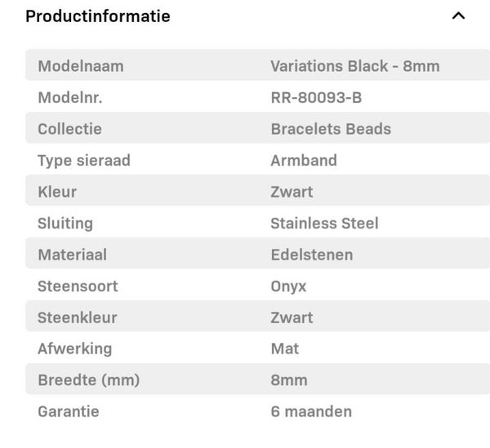Select model number RR-80093-B

pyautogui.click(x=316, y=98)
